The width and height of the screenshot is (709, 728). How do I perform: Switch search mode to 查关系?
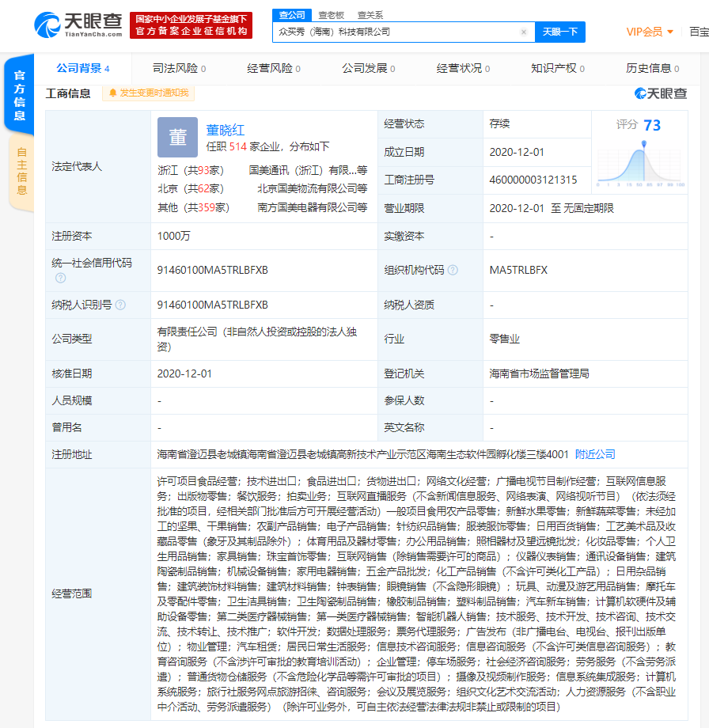coord(370,14)
